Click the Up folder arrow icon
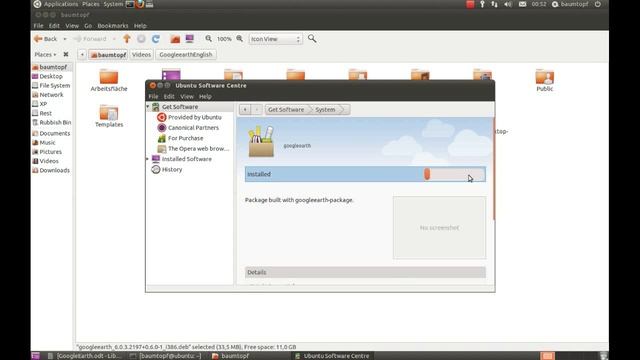This screenshot has width=640, height=360. 127,39
